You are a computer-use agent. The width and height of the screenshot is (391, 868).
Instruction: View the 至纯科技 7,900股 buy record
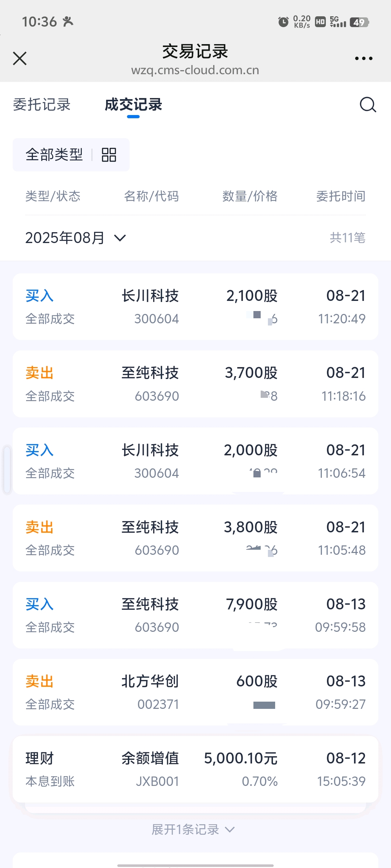click(195, 615)
